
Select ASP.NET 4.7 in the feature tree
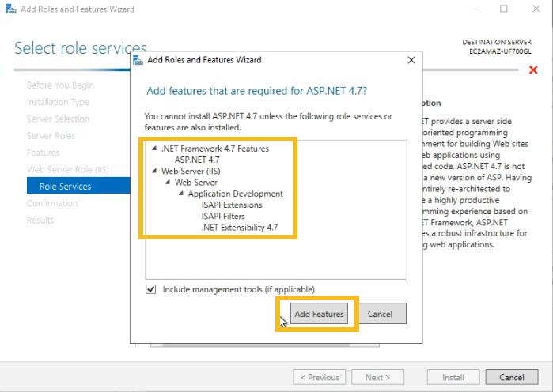[197, 160]
